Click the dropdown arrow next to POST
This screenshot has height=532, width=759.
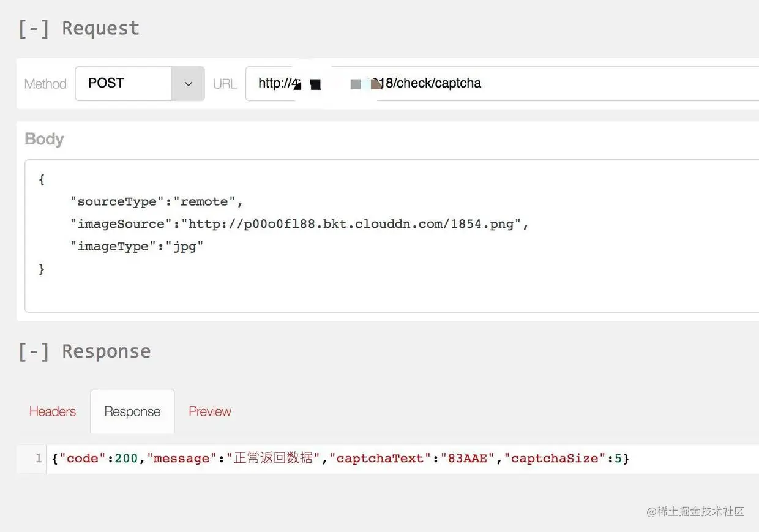coord(188,84)
